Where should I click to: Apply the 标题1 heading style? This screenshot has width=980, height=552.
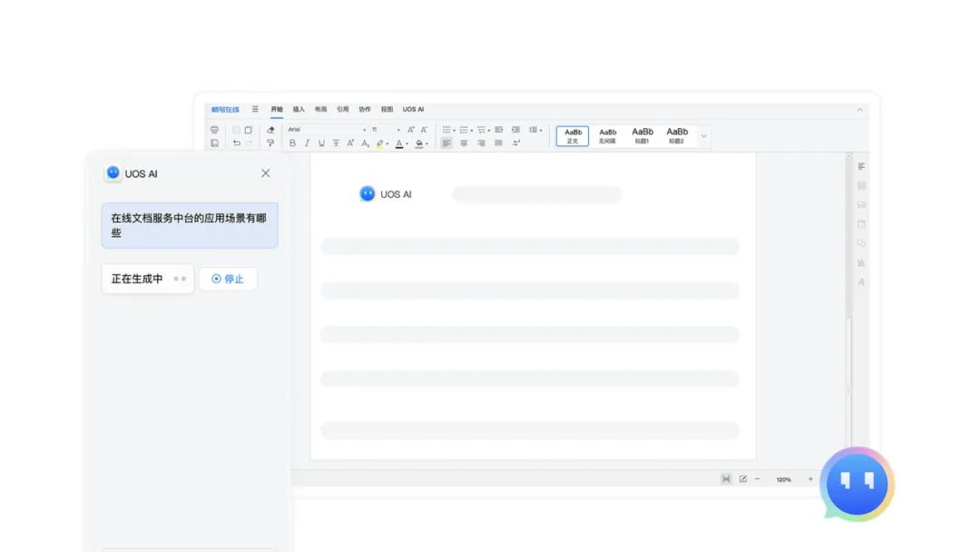(x=642, y=135)
